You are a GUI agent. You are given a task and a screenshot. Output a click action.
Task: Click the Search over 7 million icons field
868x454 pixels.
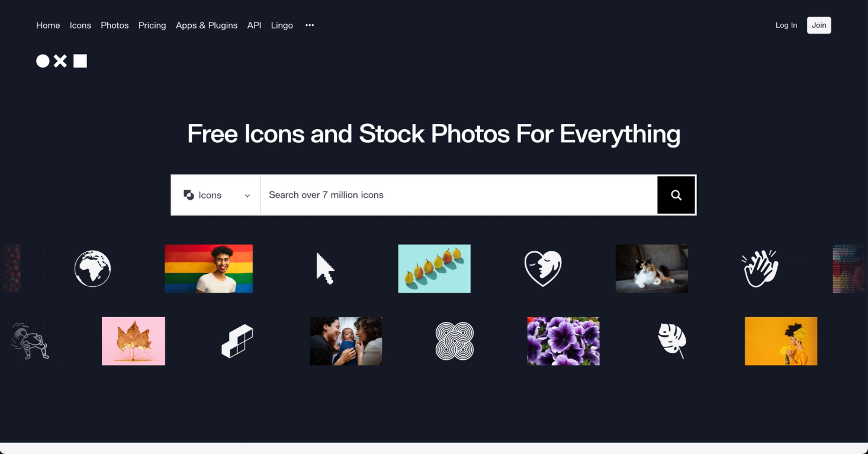click(459, 195)
